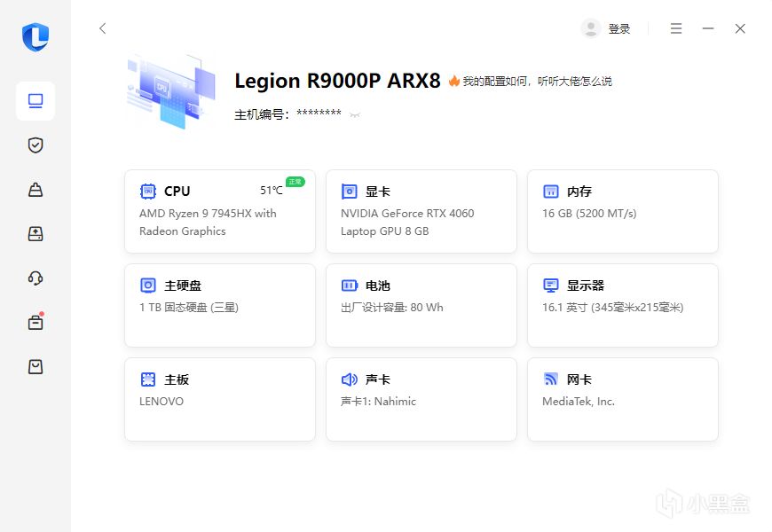Click the 16 GB (5200 MT/s) text
Screen dimensions: 772x532
point(589,213)
